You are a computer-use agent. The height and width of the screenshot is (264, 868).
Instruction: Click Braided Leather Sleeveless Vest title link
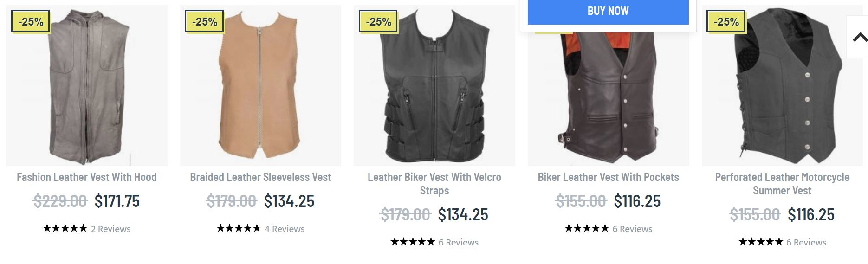pyautogui.click(x=260, y=177)
